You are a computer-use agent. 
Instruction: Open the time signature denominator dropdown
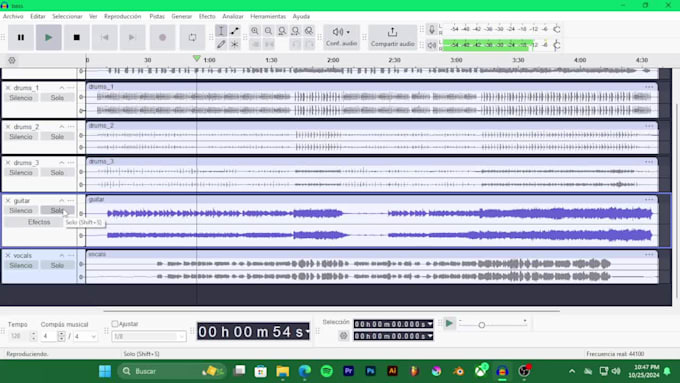[x=85, y=336]
